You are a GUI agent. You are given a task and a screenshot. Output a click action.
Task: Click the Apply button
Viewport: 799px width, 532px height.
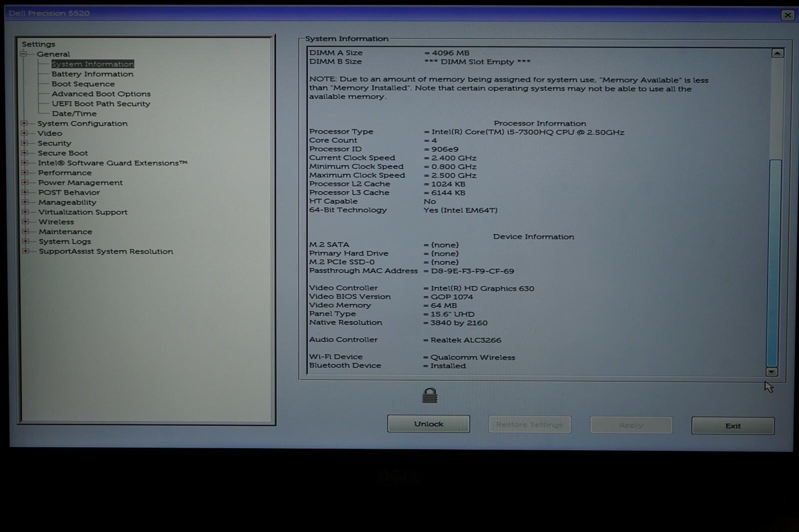[631, 425]
